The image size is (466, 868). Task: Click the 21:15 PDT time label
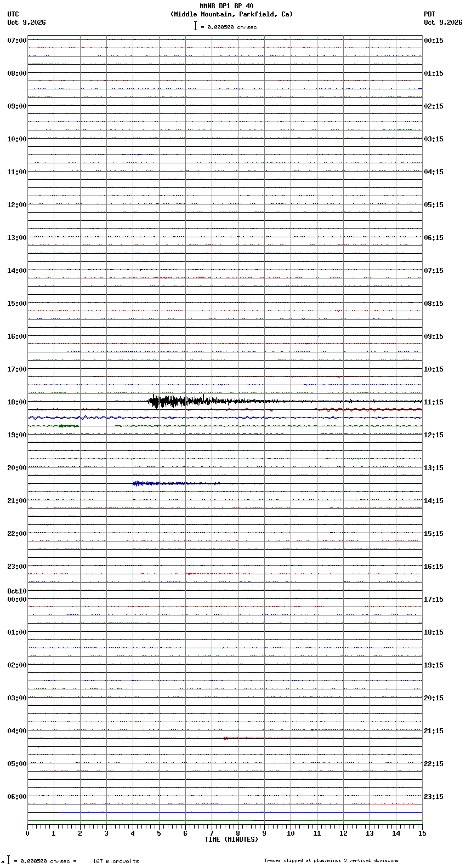434,731
